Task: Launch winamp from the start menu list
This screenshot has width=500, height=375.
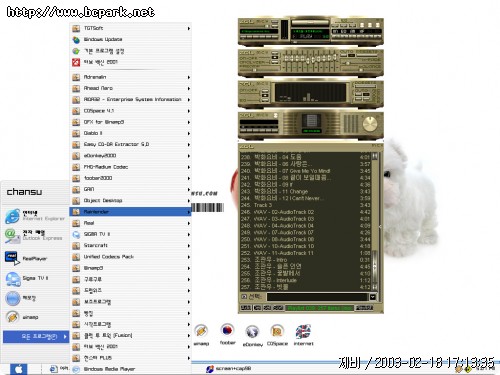Action: (23, 317)
